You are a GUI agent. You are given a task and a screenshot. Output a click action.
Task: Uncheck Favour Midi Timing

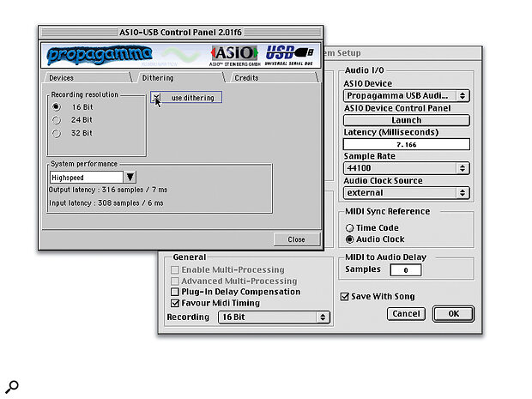tap(175, 303)
